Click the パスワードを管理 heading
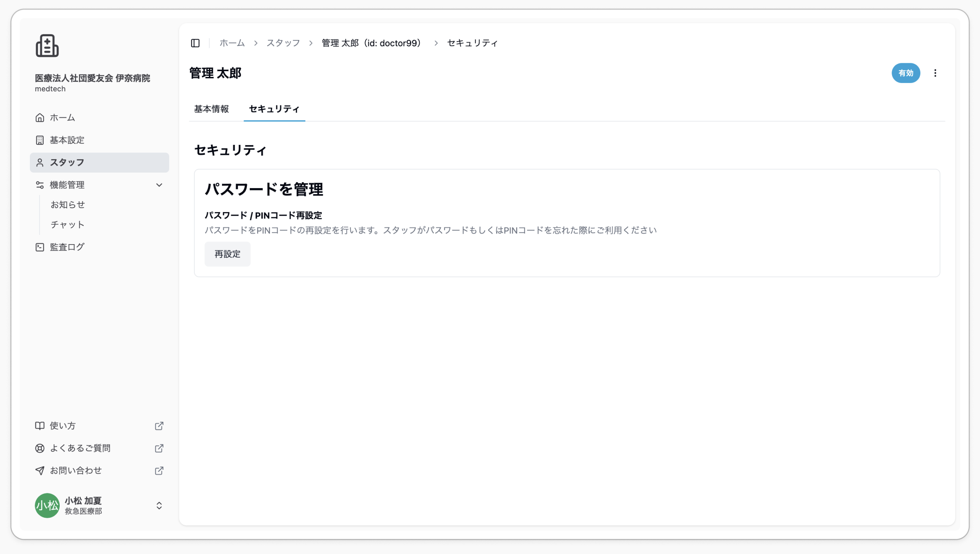The width and height of the screenshot is (980, 554). click(264, 189)
